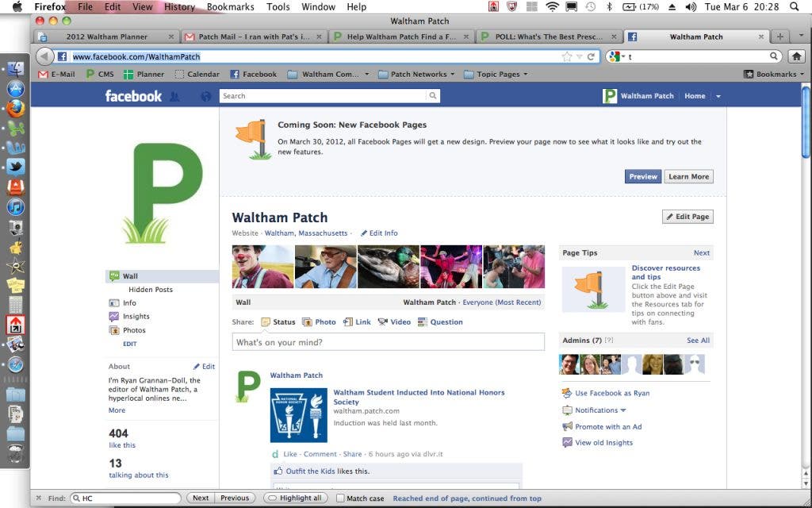Open Spotlight search in the menu bar
This screenshot has width=812, height=508.
tap(795, 6)
